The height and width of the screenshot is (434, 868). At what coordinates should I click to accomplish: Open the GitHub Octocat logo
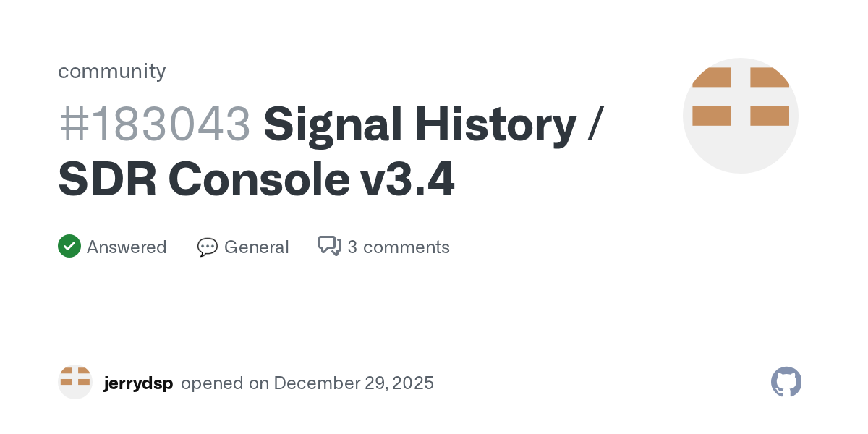(x=786, y=382)
